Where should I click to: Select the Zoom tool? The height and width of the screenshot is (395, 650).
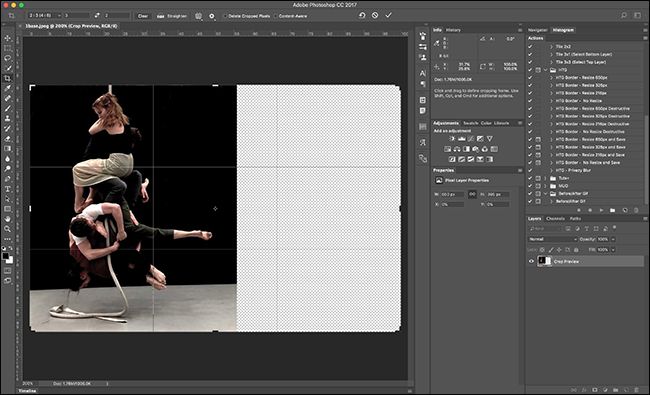click(7, 229)
